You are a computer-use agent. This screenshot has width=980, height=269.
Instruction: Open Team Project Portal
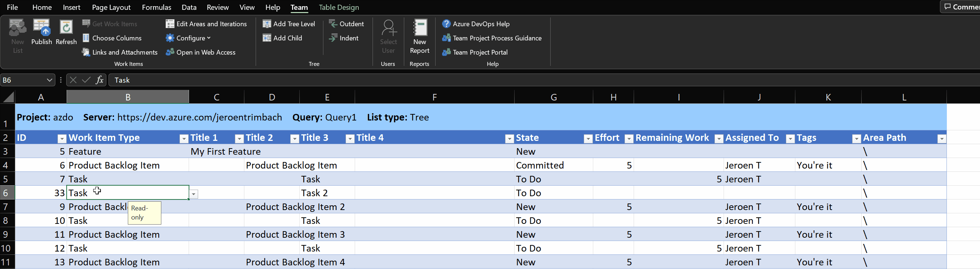(x=475, y=52)
